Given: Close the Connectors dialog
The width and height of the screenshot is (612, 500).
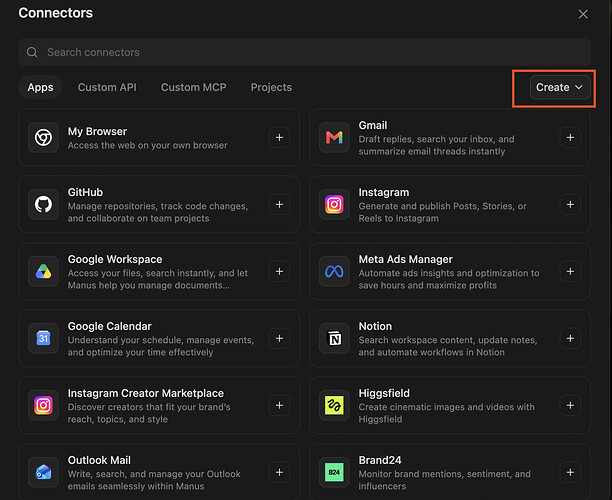Looking at the screenshot, I should click(583, 14).
